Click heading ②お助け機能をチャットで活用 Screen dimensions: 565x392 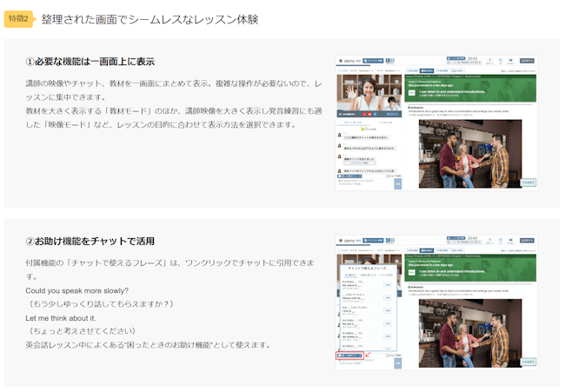click(x=90, y=241)
